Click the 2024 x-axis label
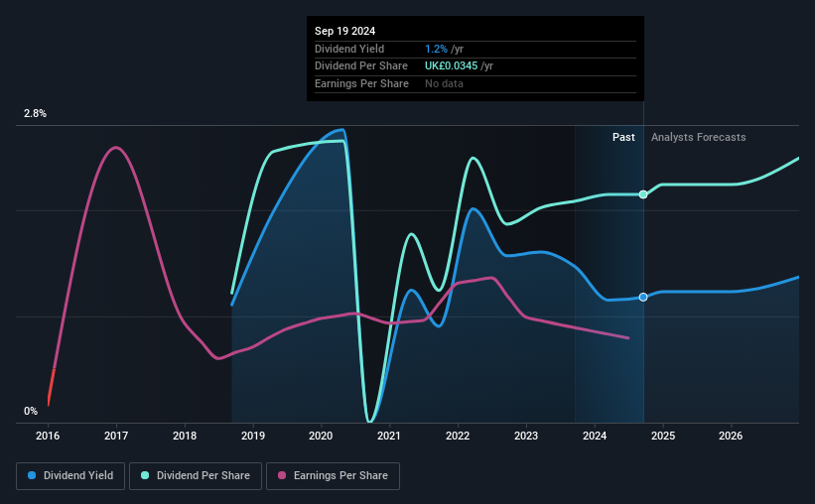 595,436
